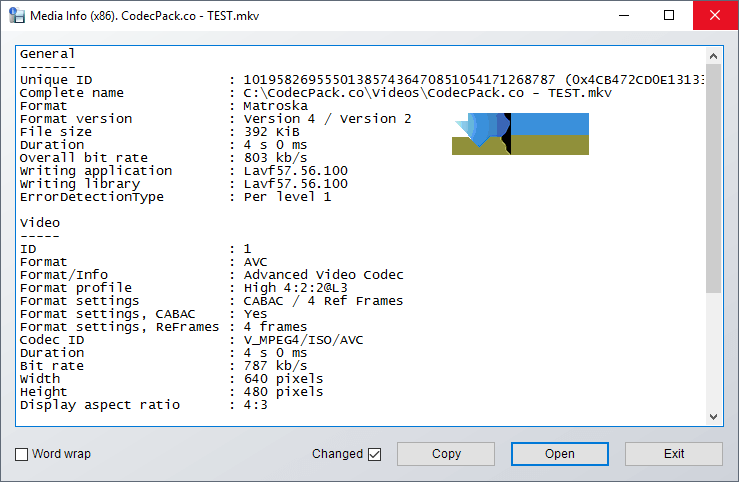Click the 'Format settings, ReFrames' label

tap(119, 327)
